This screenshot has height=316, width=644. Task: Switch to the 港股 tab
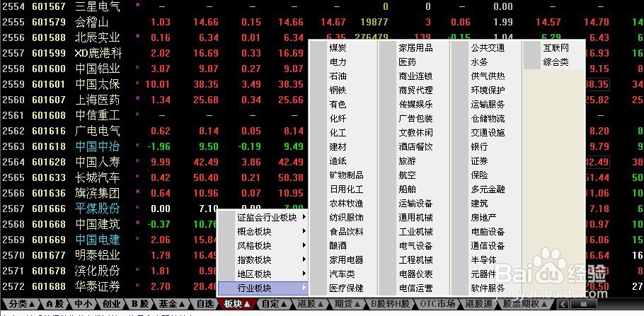point(311,304)
